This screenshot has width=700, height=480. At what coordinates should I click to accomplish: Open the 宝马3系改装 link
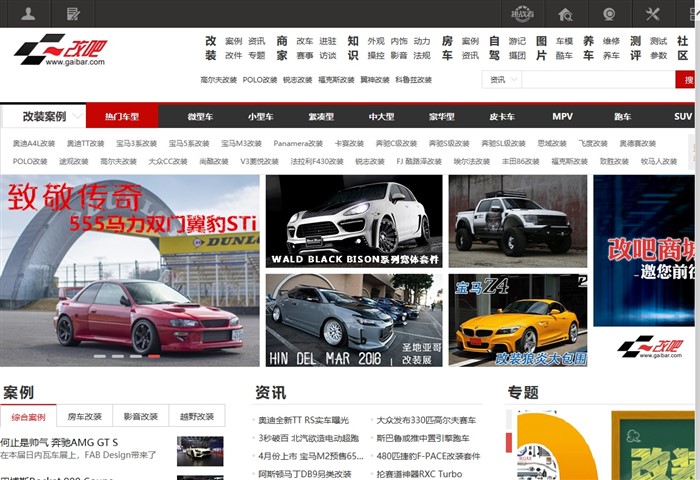pyautogui.click(x=136, y=143)
